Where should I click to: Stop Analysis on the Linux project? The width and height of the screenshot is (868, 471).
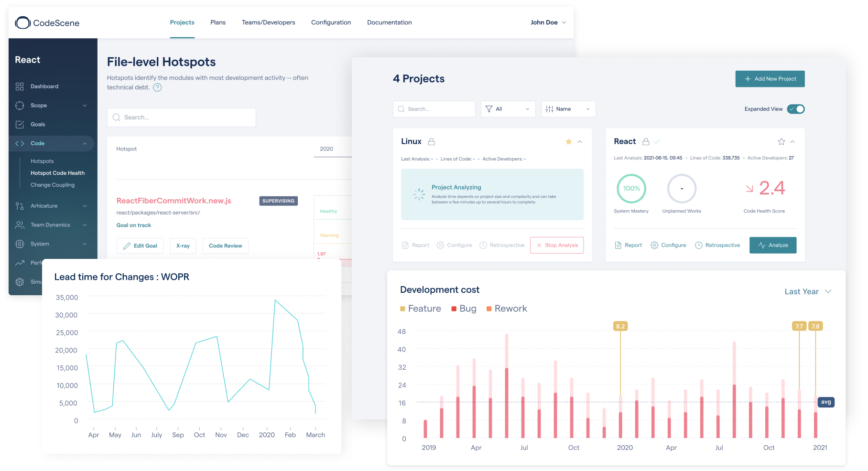pos(556,245)
